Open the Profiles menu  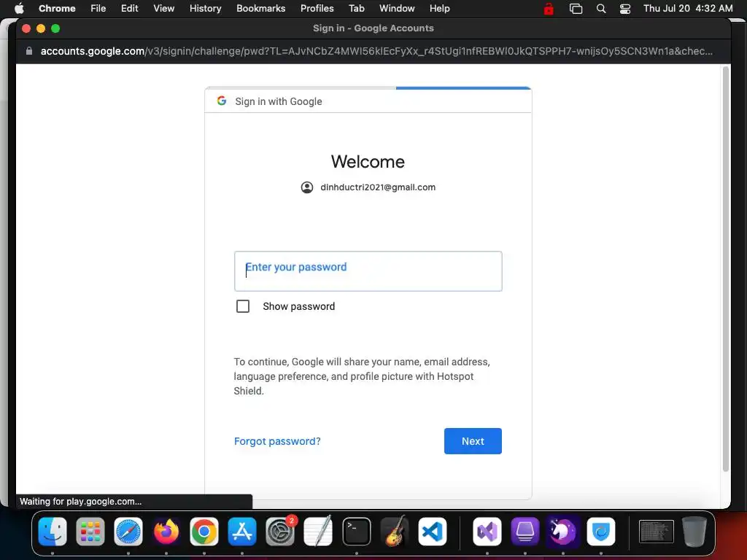317,8
